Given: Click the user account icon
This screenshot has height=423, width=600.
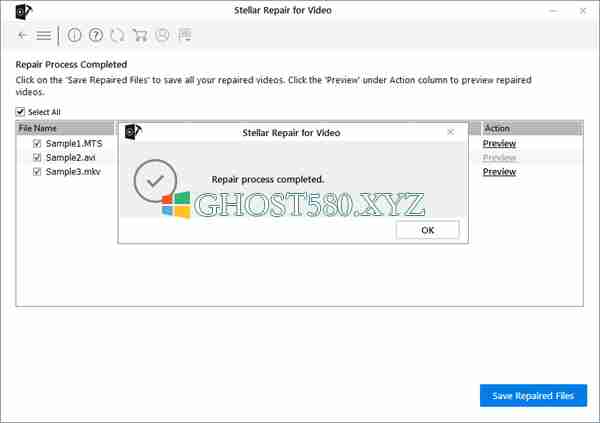Looking at the screenshot, I should point(162,35).
